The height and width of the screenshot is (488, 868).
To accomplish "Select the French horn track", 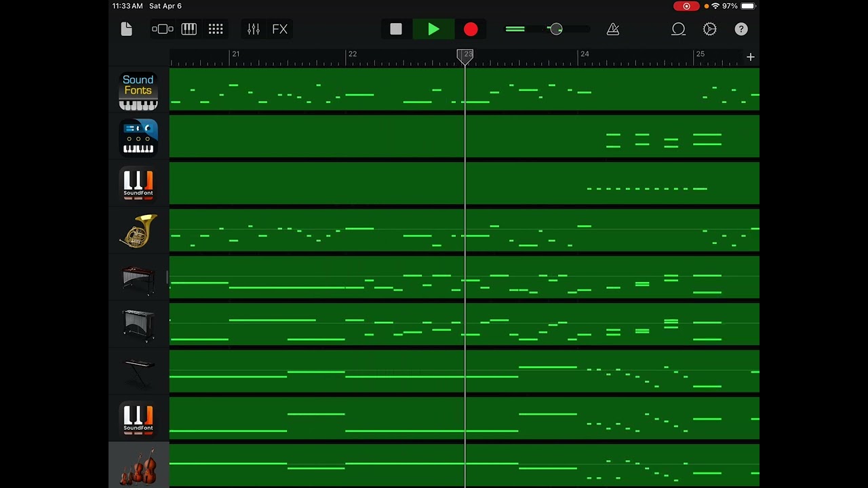I will pos(138,231).
